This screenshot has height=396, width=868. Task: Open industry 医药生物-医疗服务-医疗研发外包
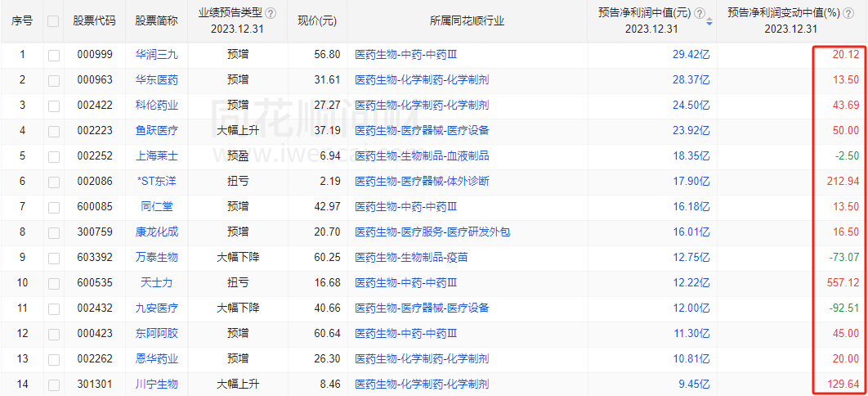click(432, 232)
